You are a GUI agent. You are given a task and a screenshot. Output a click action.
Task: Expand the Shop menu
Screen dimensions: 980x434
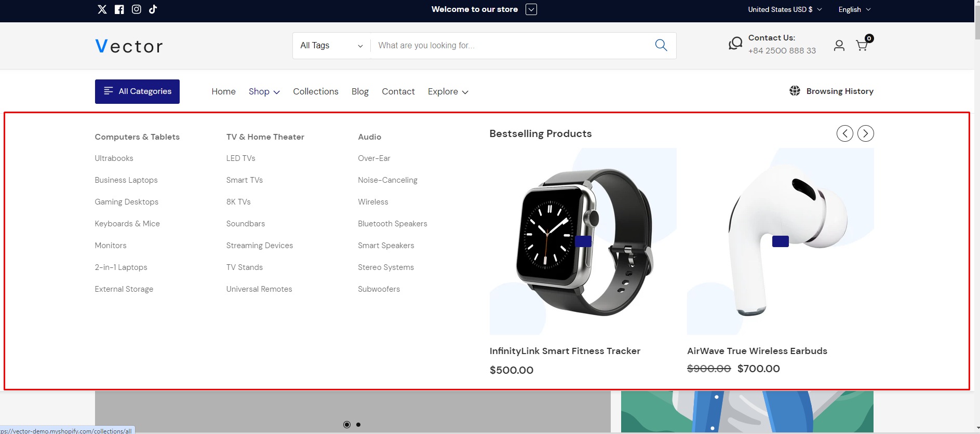point(264,91)
